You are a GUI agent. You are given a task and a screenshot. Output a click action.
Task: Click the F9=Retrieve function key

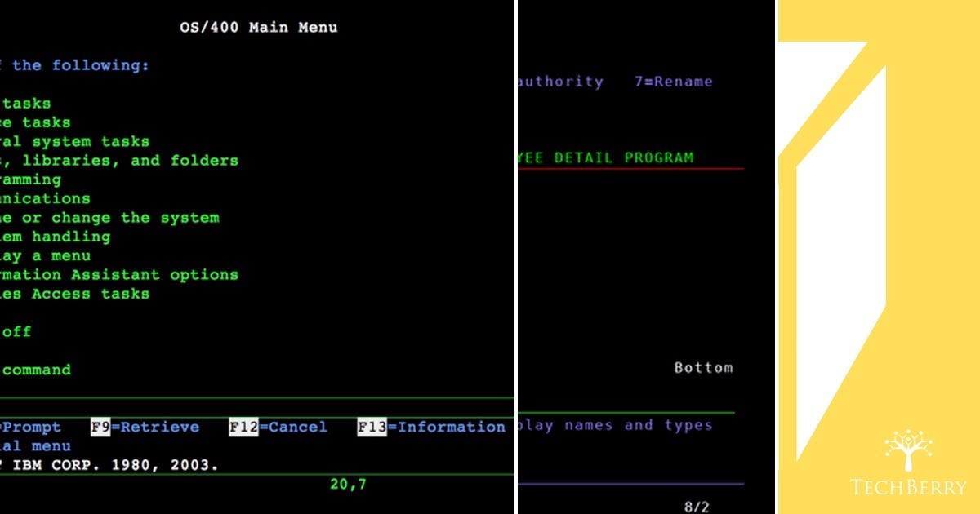pos(145,427)
